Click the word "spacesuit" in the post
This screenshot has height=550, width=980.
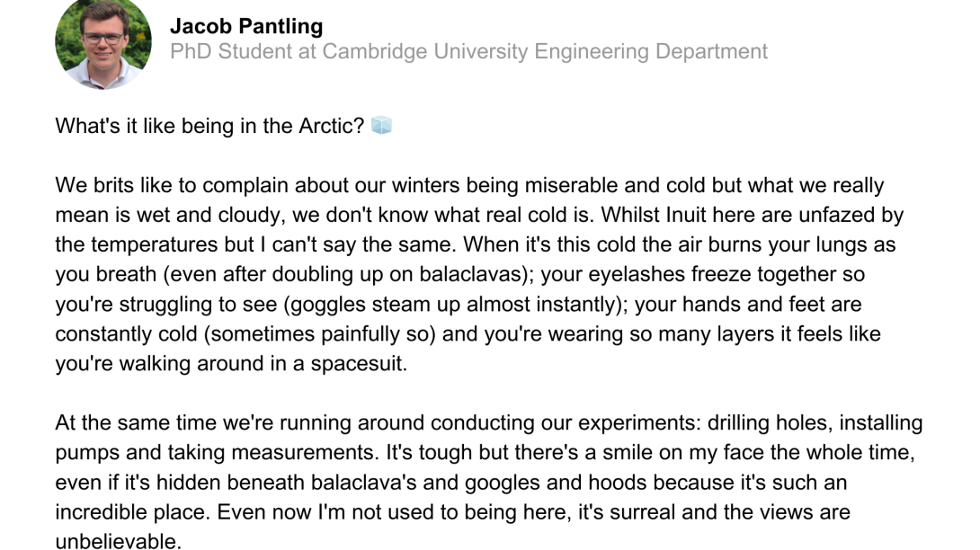coord(356,364)
